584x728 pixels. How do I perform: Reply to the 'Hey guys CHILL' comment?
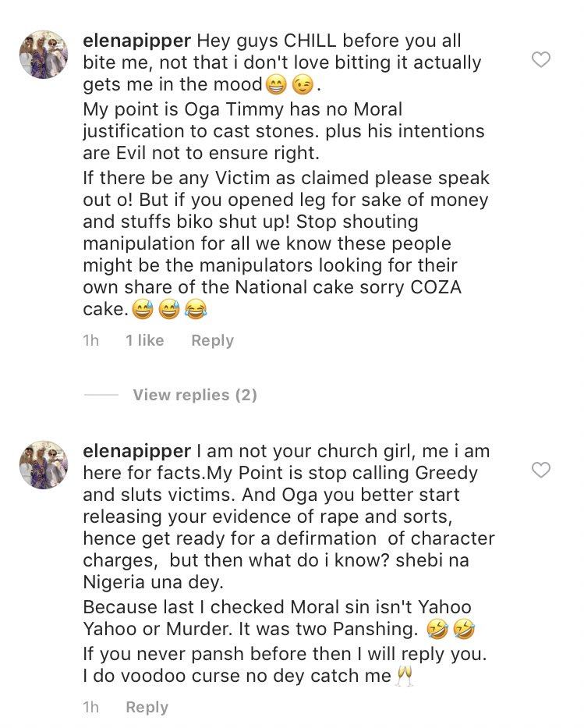point(212,340)
